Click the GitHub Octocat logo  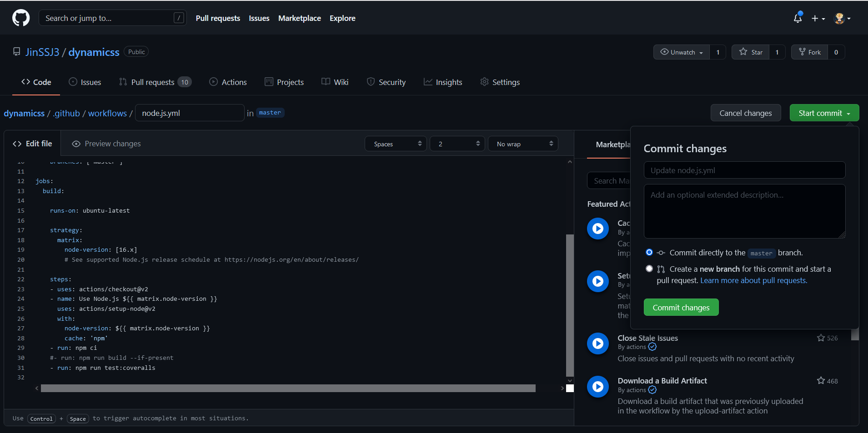21,18
